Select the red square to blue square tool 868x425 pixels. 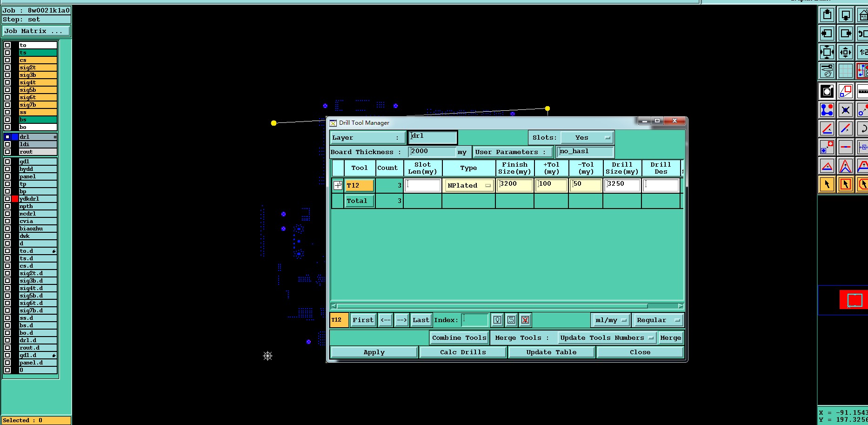coord(827,147)
